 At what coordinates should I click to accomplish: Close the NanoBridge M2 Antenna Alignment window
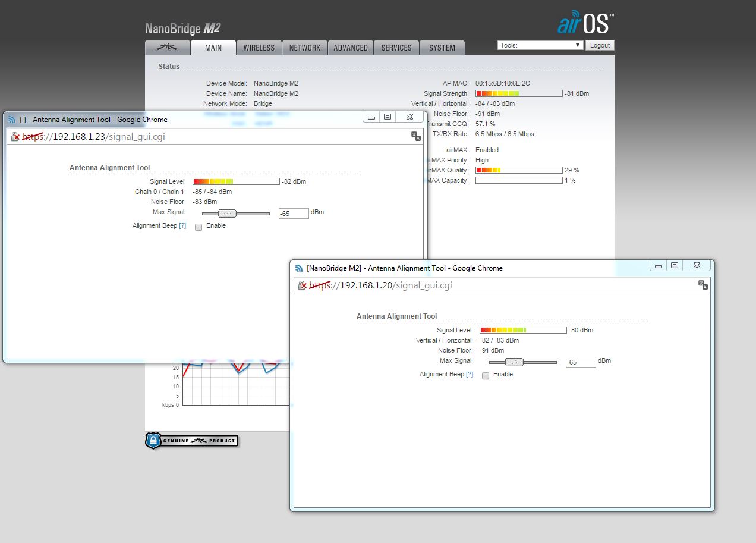697,266
